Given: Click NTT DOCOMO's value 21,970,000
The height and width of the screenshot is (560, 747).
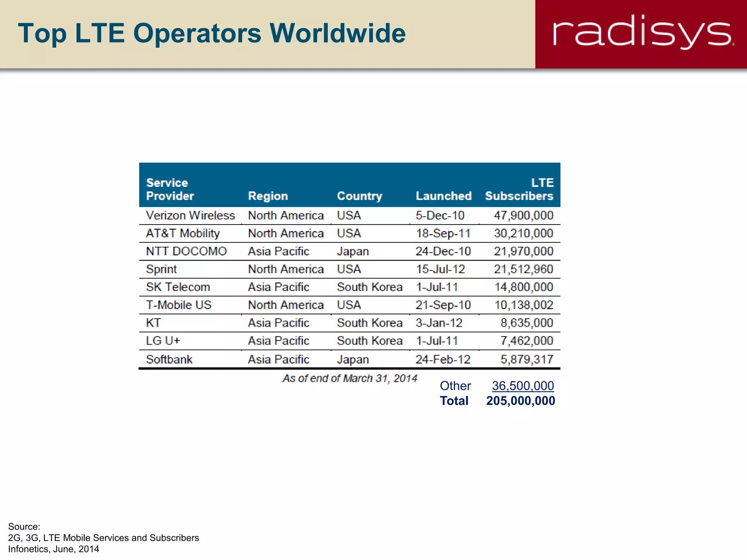Looking at the screenshot, I should (524, 251).
